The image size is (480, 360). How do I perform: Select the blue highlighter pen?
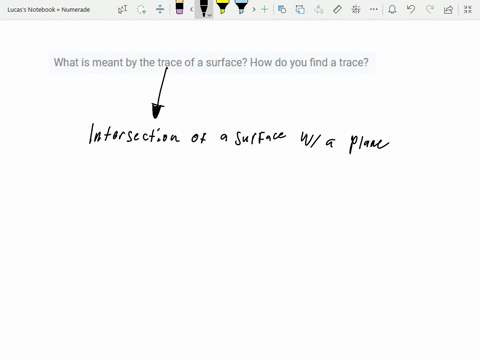pos(241,7)
